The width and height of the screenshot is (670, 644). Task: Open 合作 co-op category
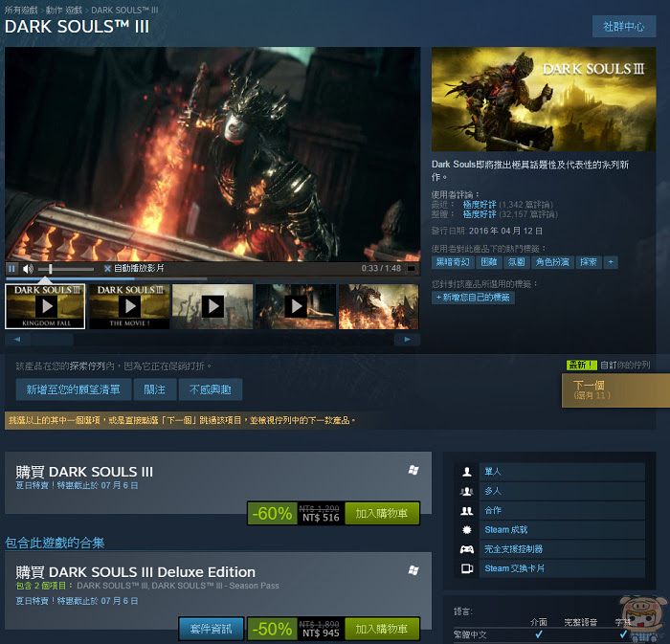[562, 510]
